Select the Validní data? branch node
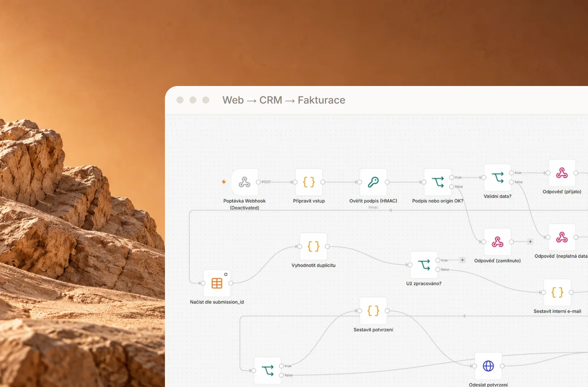This screenshot has width=588, height=387. pos(497,177)
